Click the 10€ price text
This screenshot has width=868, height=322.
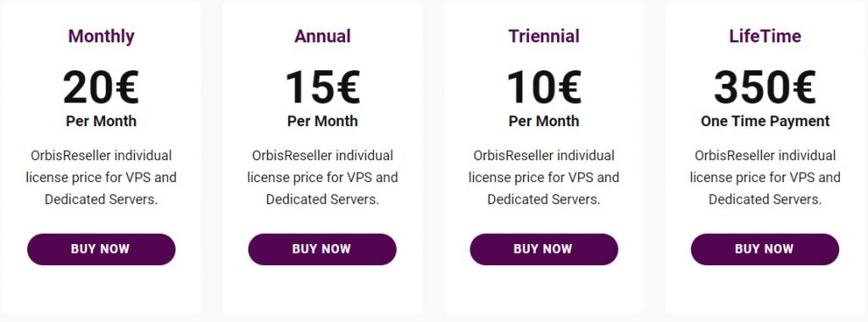tap(544, 87)
